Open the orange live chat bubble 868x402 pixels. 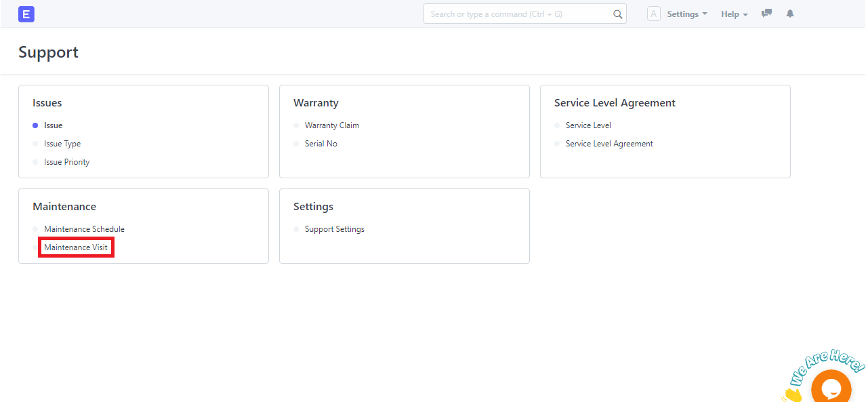[831, 387]
